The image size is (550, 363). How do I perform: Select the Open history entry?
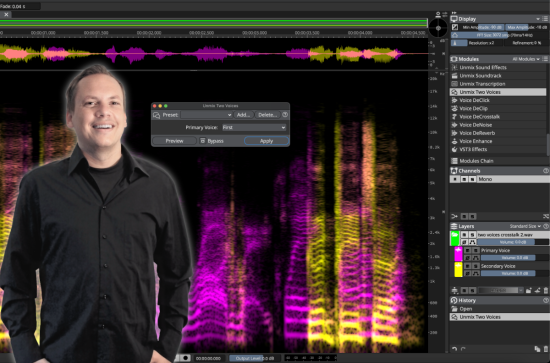498,309
